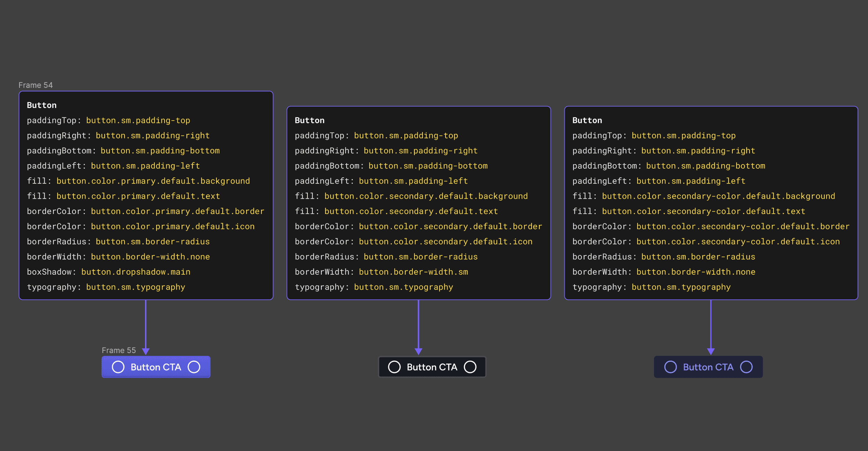868x451 pixels.
Task: Click arrowhead above the black Button CTA
Action: tap(418, 351)
